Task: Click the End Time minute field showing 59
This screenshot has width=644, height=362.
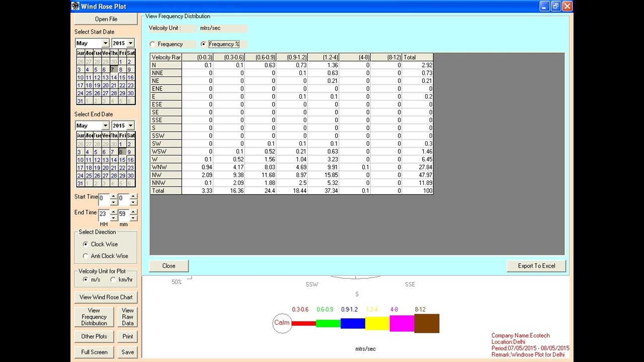Action: (x=123, y=215)
